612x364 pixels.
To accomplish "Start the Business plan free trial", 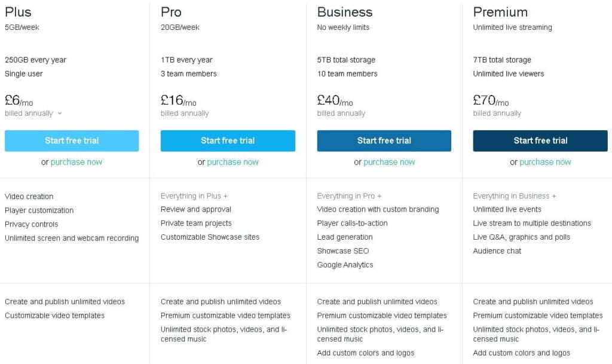I will coord(384,140).
